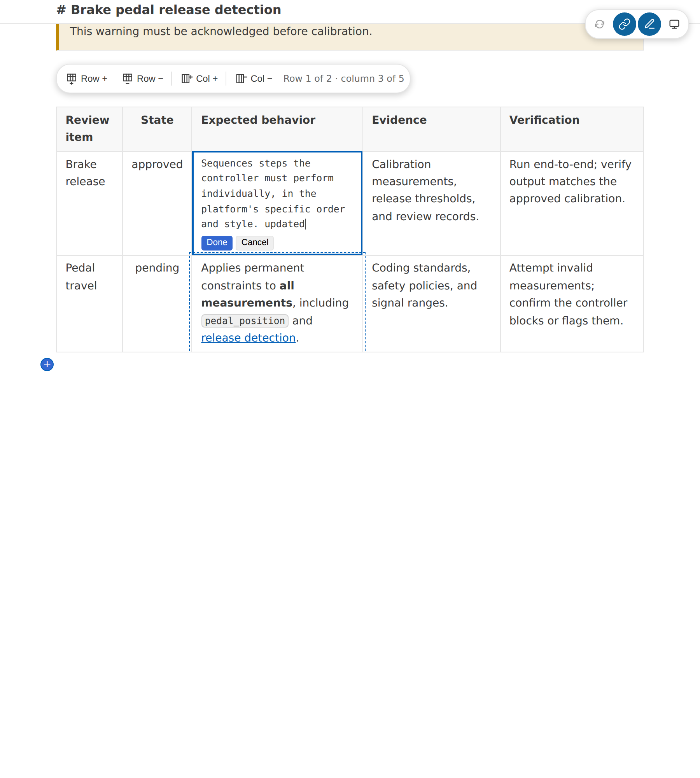
Task: Click the 'State' column header
Action: [157, 129]
